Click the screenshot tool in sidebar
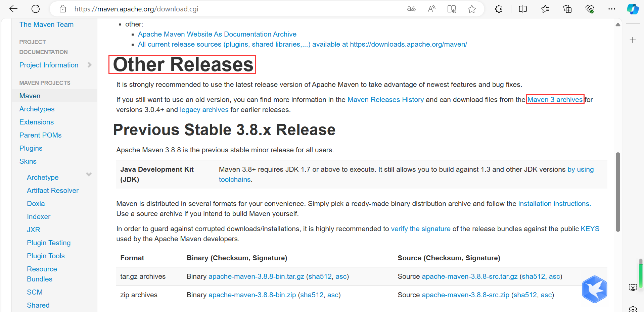 (x=633, y=288)
